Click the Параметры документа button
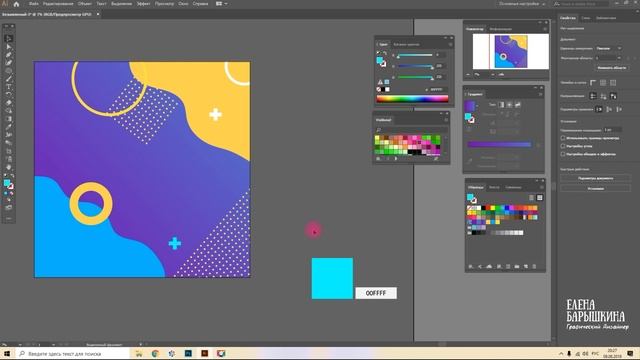Image resolution: width=640 pixels, height=360 pixels. click(596, 178)
